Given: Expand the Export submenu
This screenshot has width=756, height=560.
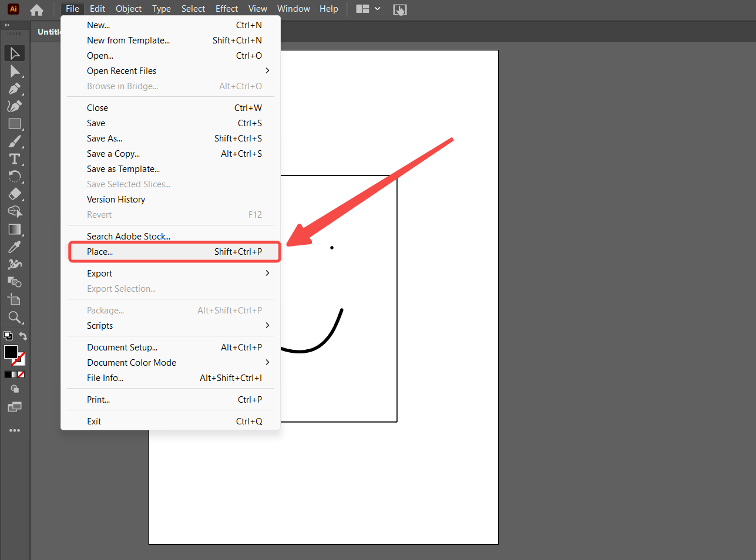Looking at the screenshot, I should [x=170, y=274].
